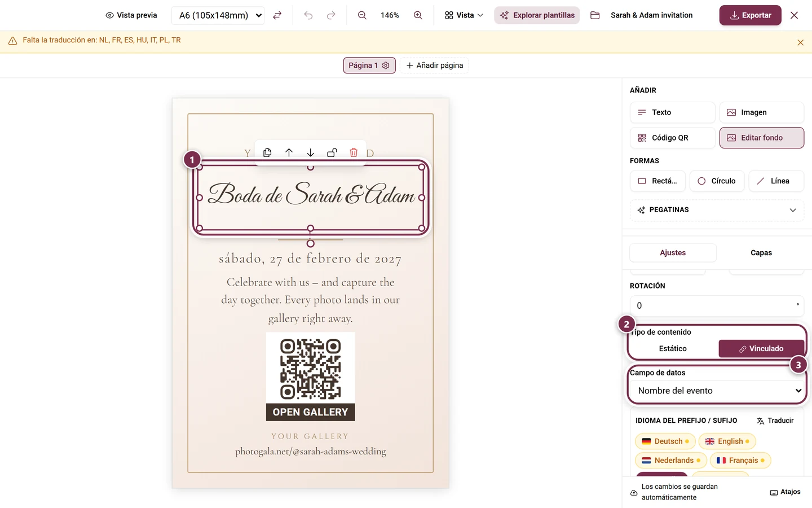Open the Campo de datos dropdown
Screen dimensions: 812x508
click(x=717, y=391)
